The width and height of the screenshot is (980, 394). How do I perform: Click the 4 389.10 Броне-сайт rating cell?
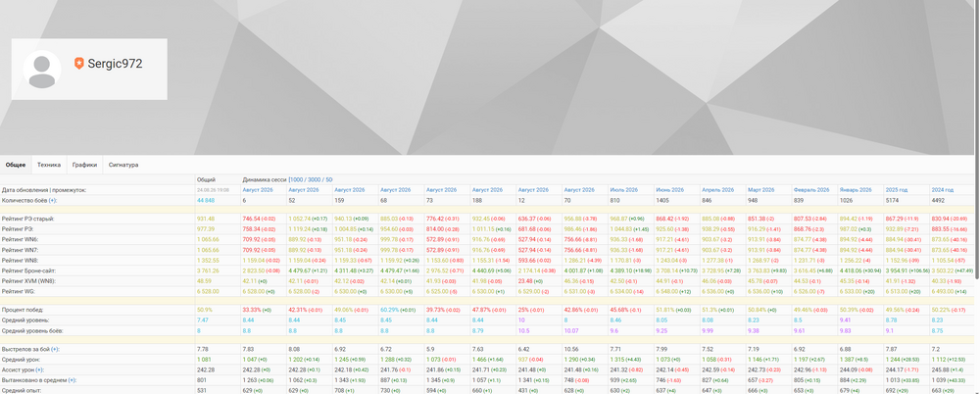630,271
